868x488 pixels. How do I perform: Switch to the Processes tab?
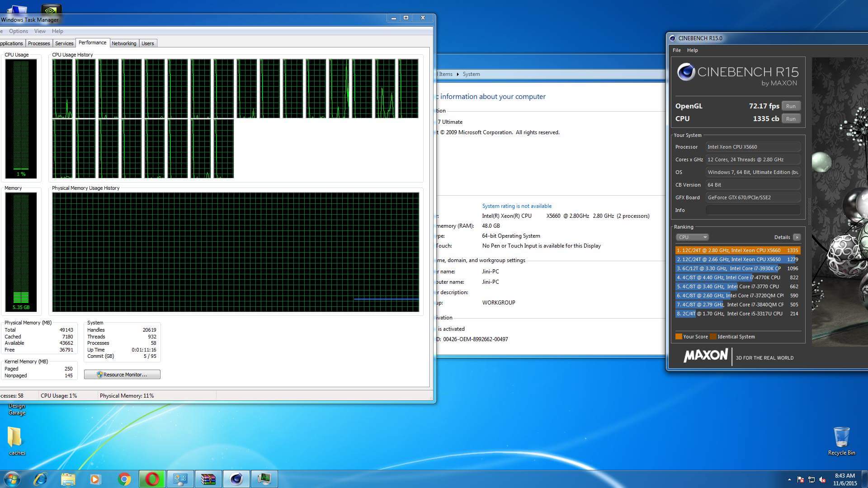coord(39,43)
